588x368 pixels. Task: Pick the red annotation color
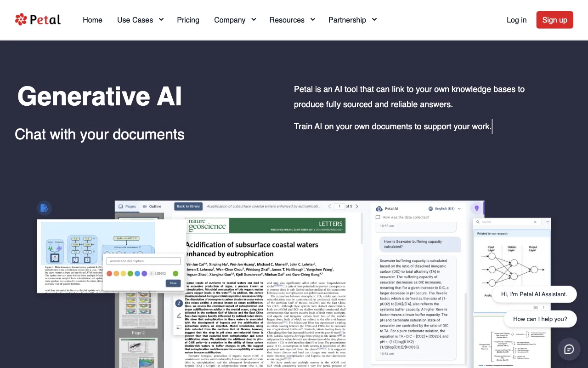[x=109, y=273]
